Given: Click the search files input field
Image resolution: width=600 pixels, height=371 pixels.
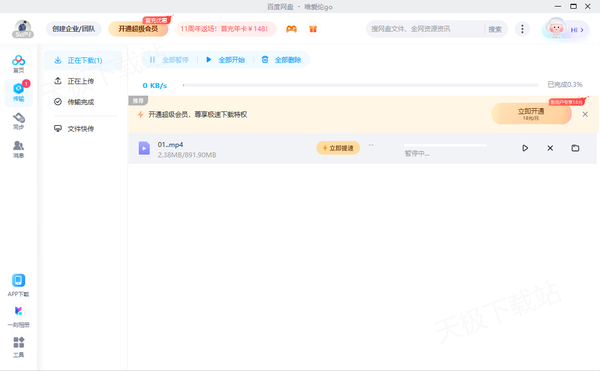Looking at the screenshot, I should pos(425,29).
